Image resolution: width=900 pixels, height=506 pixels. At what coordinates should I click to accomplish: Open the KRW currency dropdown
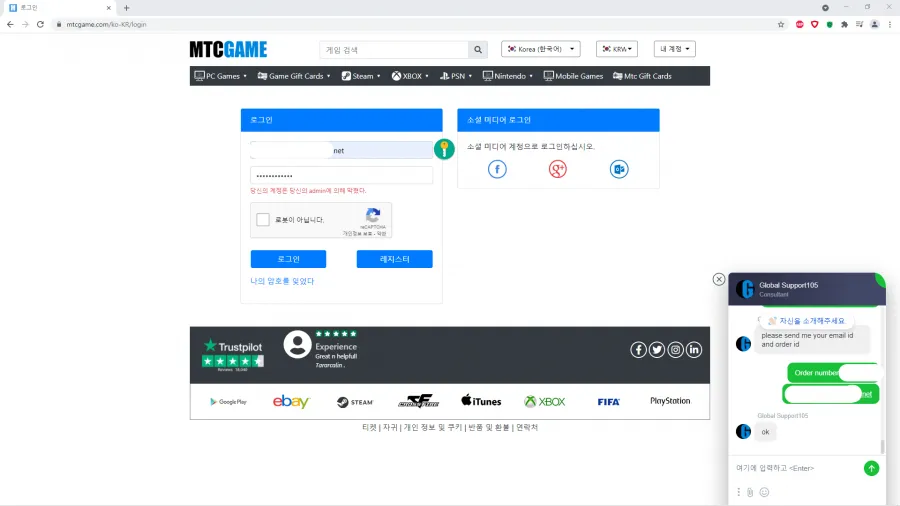click(617, 49)
